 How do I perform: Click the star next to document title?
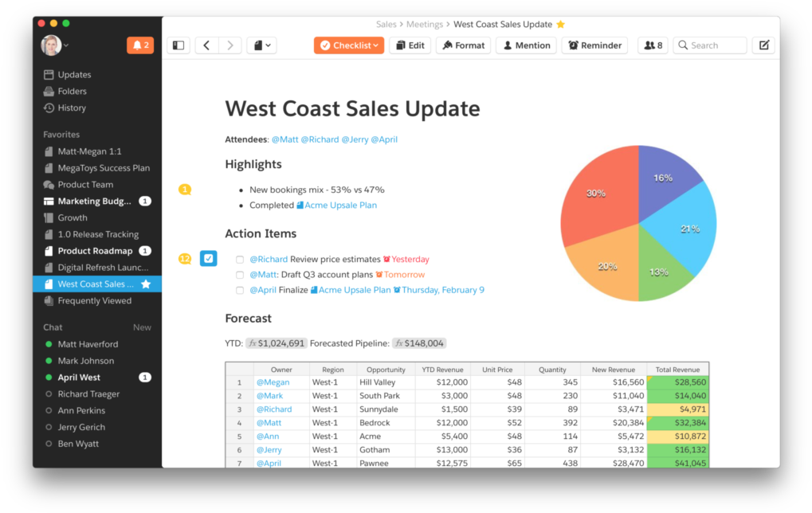[560, 25]
